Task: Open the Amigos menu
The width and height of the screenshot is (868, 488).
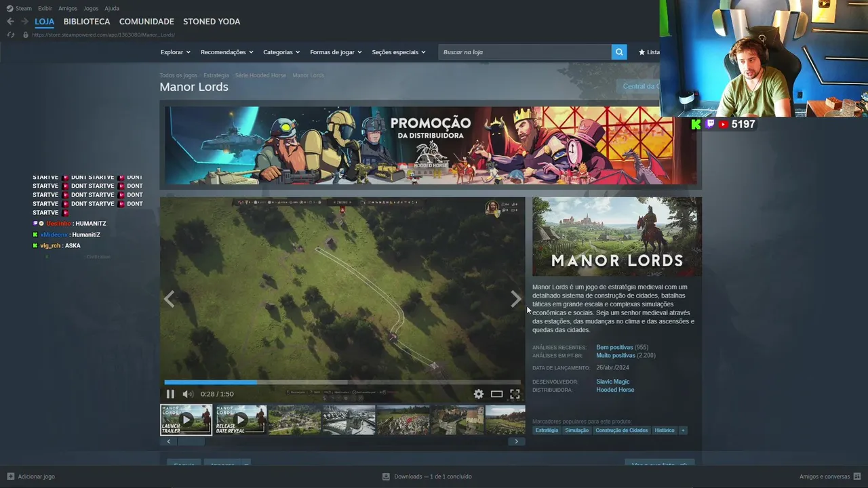Action: [x=68, y=8]
